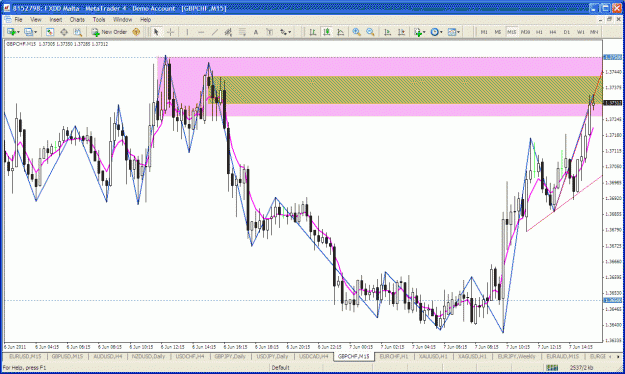Switch to USDCHF,H4 chart tab

[190, 356]
